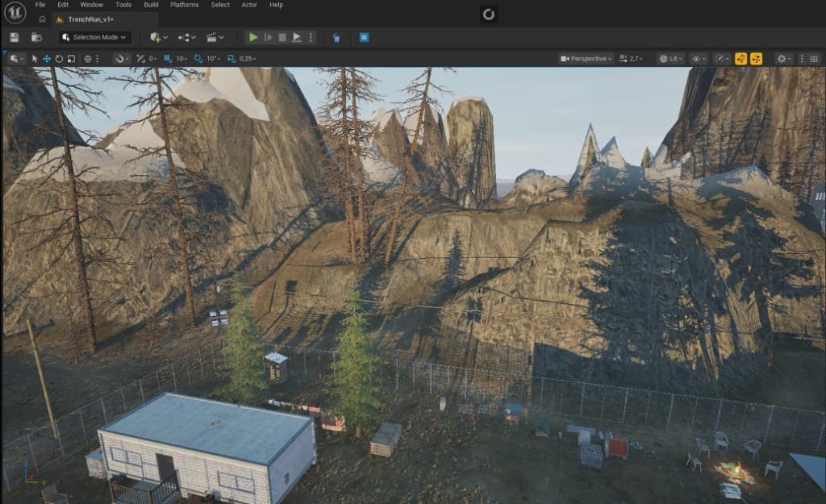Toggle rotation snapping
Screen dimensions: 826x504
(198, 58)
